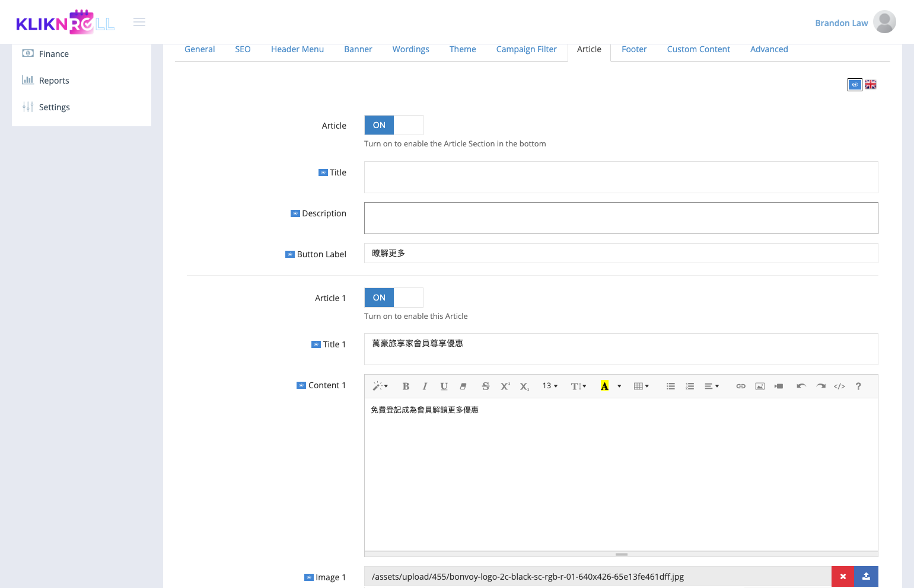914x588 pixels.
Task: Open the font size 13 dropdown
Action: tap(550, 386)
